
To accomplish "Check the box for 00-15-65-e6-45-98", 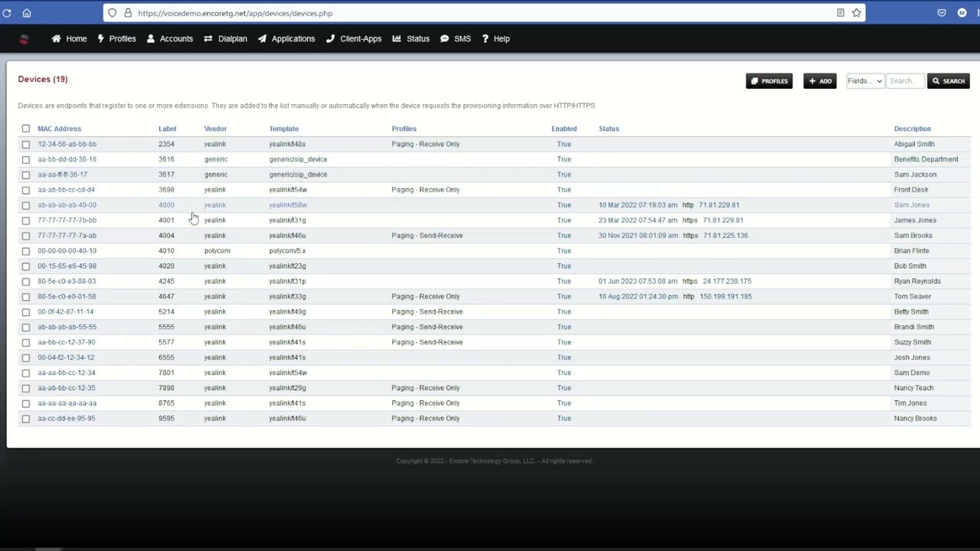I will click(26, 266).
